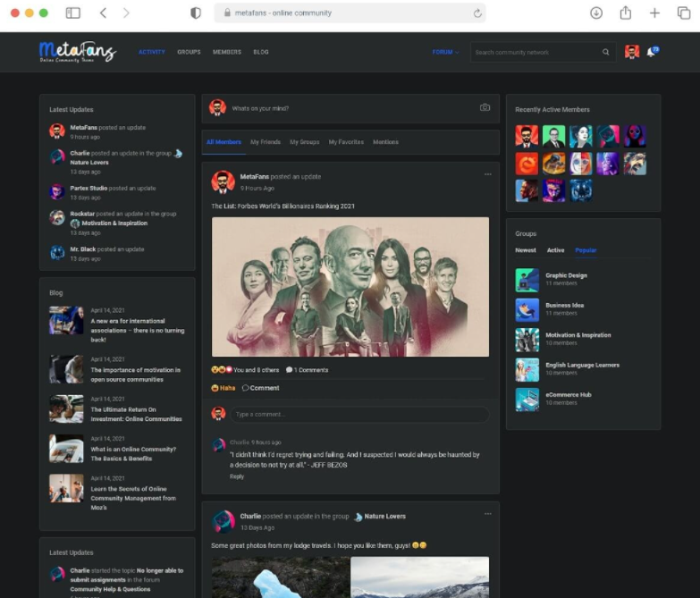
Task: Open the 1 Comments link
Action: (x=308, y=369)
